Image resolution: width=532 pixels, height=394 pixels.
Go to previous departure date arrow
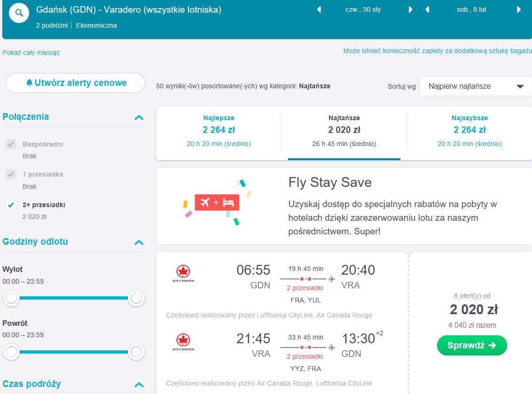(x=319, y=9)
